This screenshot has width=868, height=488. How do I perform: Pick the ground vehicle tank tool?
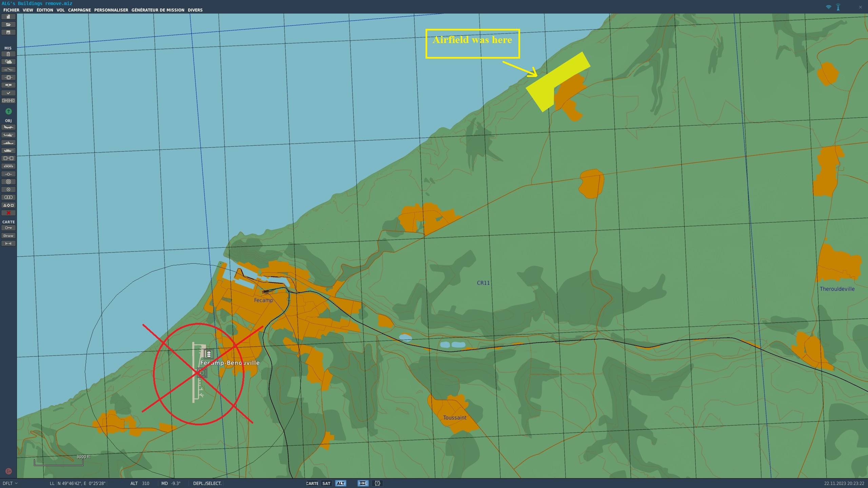tap(8, 151)
